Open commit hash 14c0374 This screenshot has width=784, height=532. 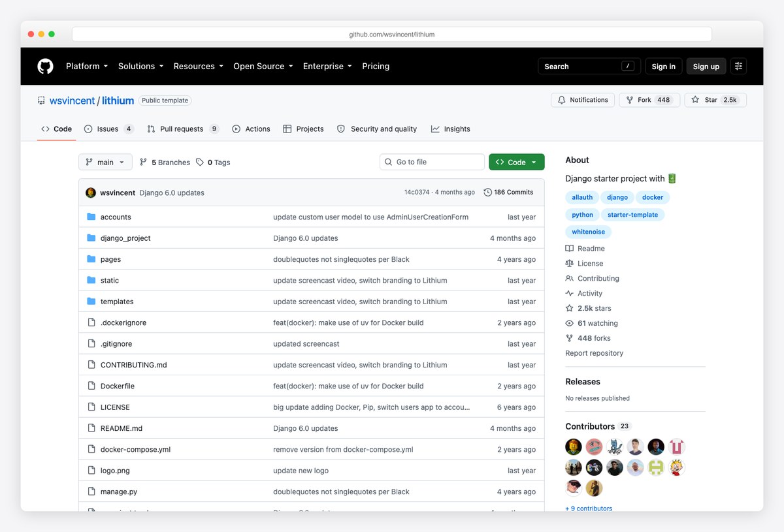[x=417, y=193]
